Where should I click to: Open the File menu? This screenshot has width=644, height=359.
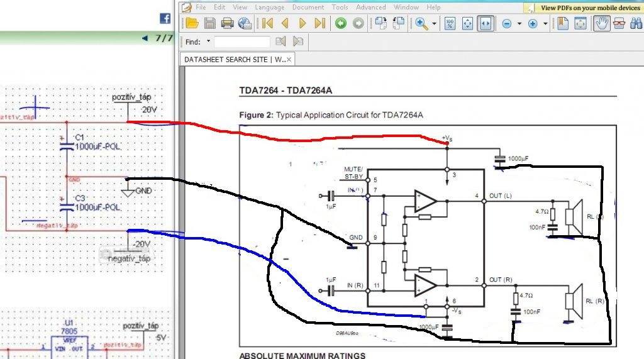coord(201,7)
